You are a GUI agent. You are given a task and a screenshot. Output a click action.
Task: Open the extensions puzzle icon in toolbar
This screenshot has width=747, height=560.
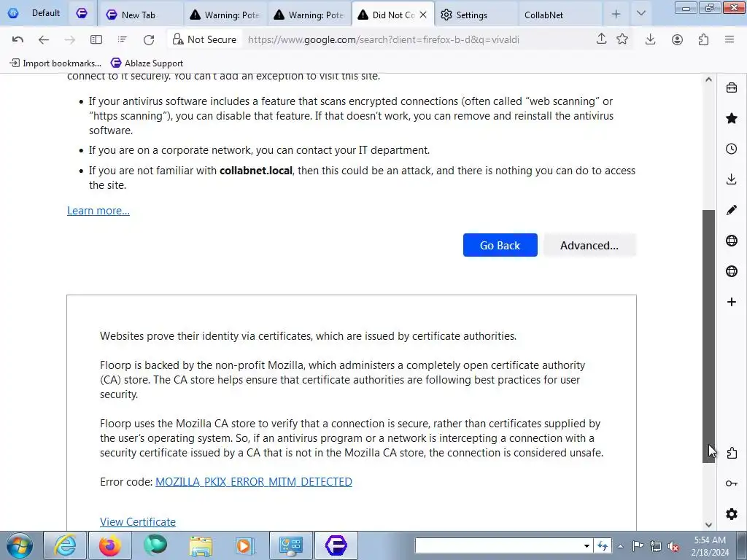(704, 39)
